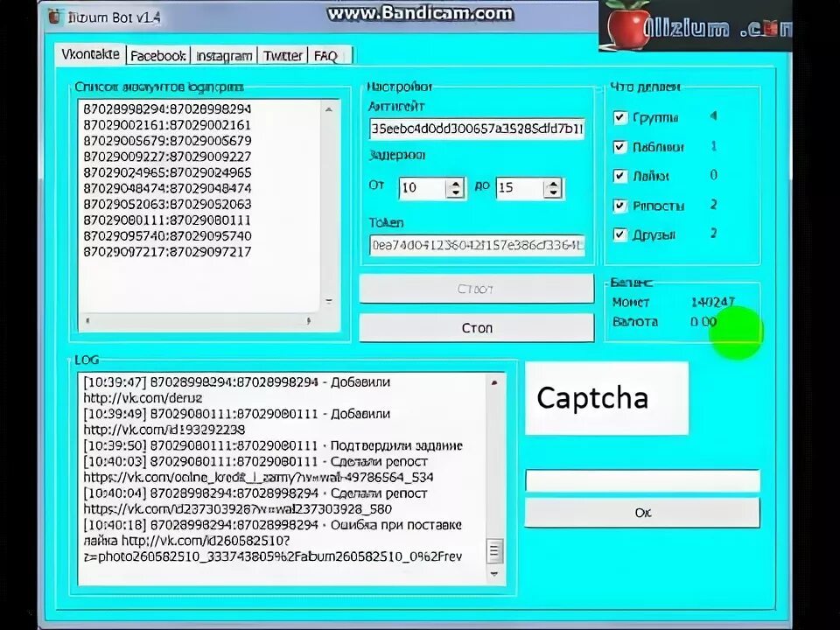840x630 pixels.
Task: Click the Token input field
Action: point(477,245)
